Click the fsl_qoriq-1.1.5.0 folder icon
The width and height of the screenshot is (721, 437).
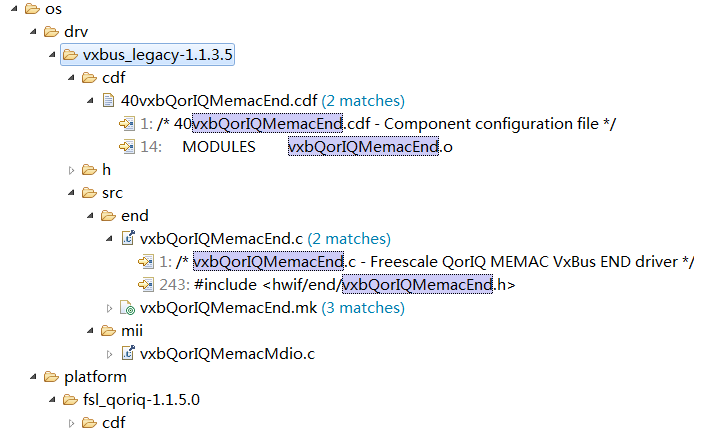tap(70, 400)
